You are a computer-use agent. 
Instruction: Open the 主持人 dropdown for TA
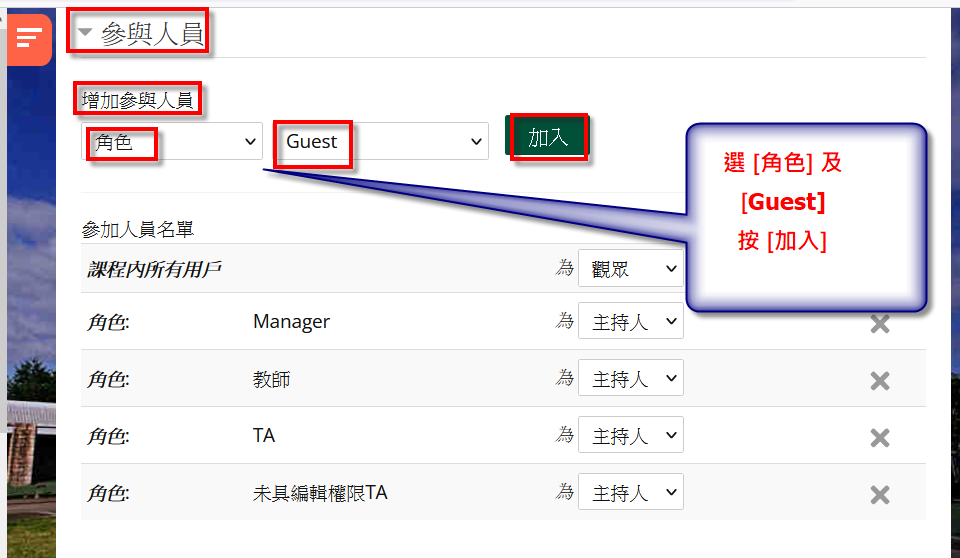click(x=630, y=437)
